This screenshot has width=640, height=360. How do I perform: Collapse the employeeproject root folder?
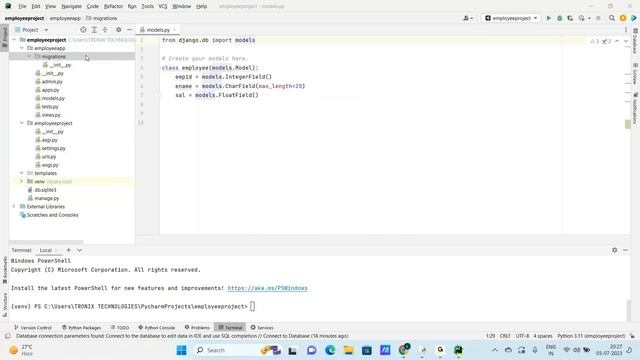point(14,40)
